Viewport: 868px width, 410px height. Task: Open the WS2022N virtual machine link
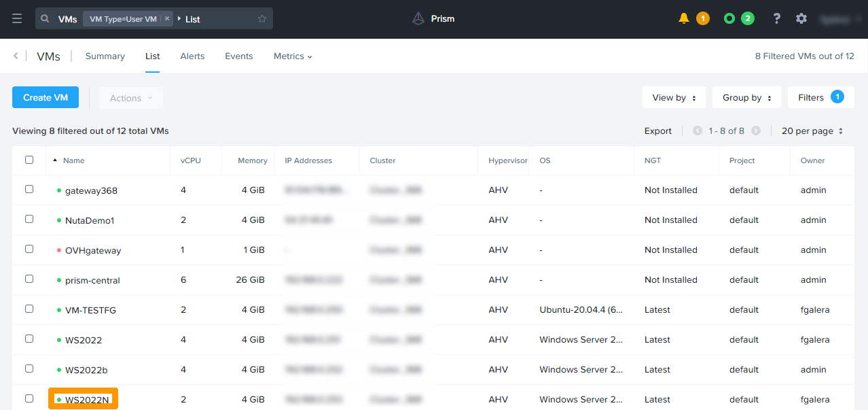(87, 400)
